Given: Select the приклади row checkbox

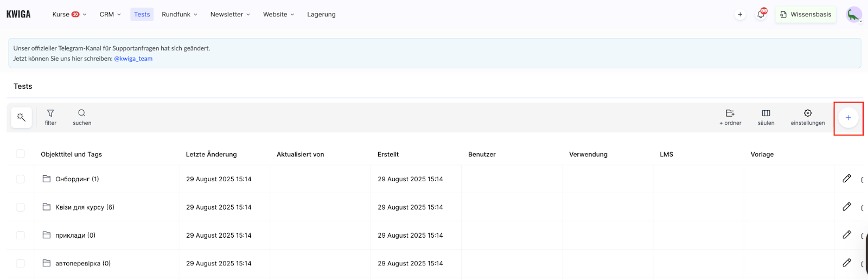Looking at the screenshot, I should (x=21, y=236).
